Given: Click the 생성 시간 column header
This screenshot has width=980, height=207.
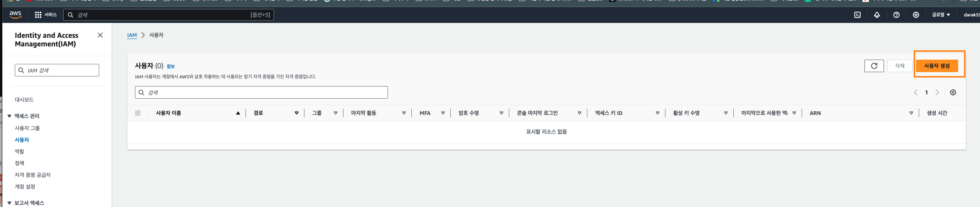Looking at the screenshot, I should 937,113.
